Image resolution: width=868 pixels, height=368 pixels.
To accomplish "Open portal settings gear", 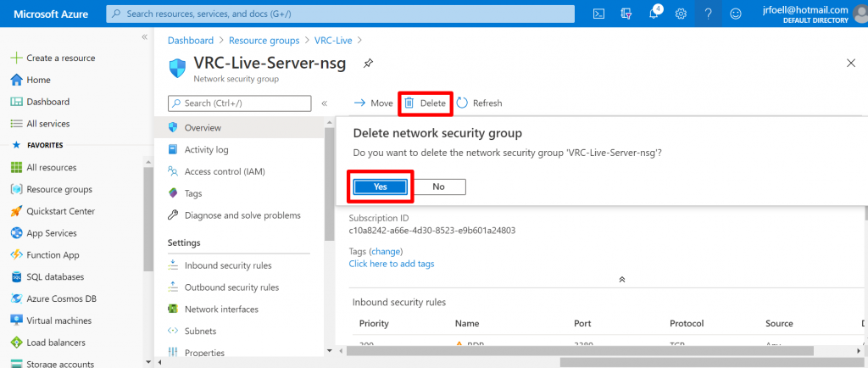I will click(x=681, y=14).
